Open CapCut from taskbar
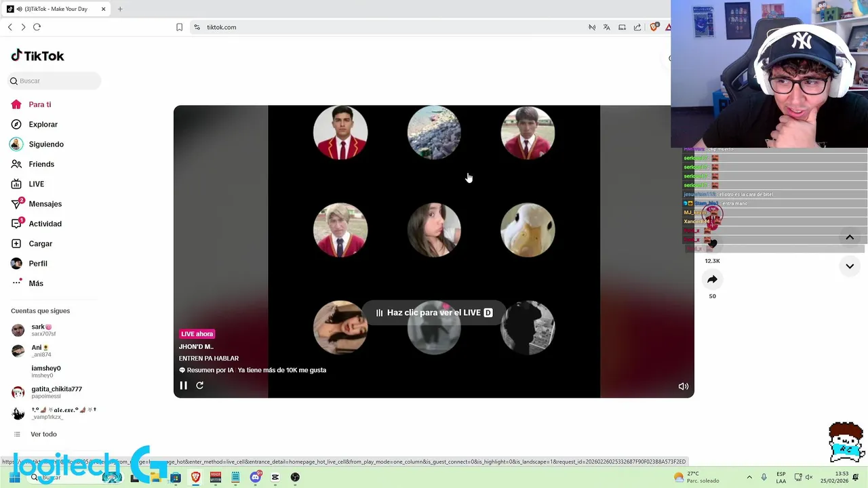 [x=275, y=477]
